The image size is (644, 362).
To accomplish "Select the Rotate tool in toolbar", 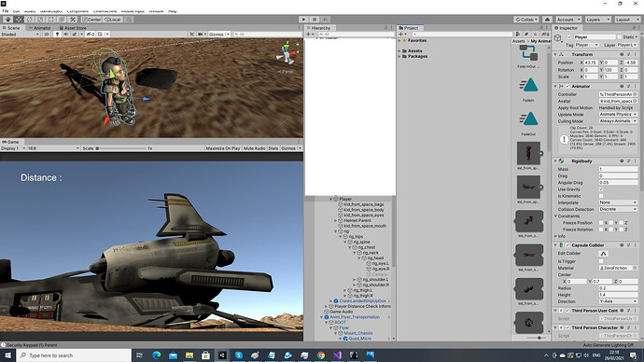I will tap(30, 20).
